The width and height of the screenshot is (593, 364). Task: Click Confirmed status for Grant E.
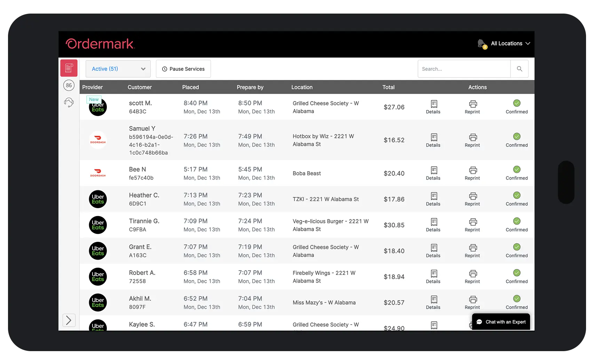click(x=517, y=251)
